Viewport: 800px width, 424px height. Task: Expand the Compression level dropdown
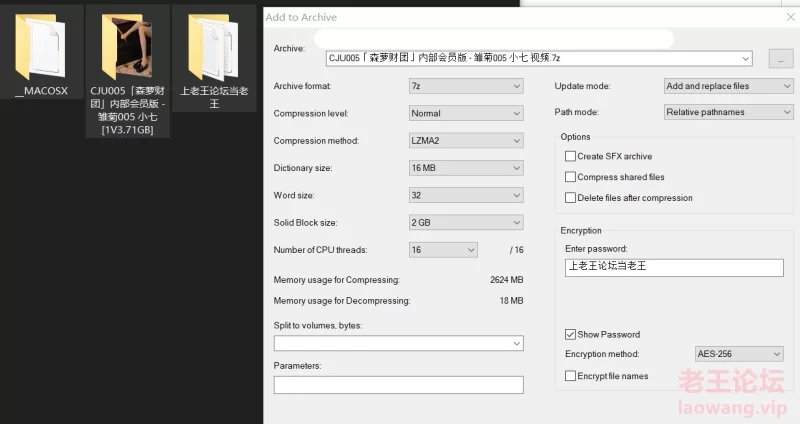[x=466, y=113]
